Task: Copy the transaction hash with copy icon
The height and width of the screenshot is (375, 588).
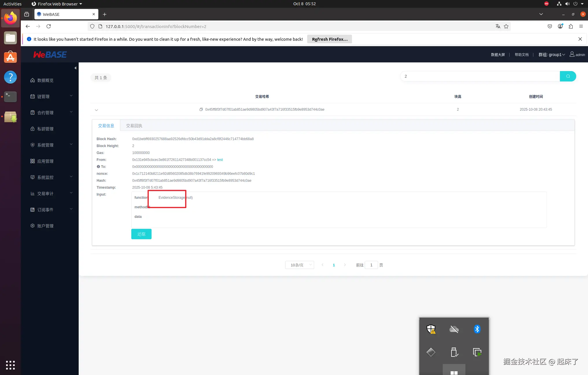Action: pos(201,109)
